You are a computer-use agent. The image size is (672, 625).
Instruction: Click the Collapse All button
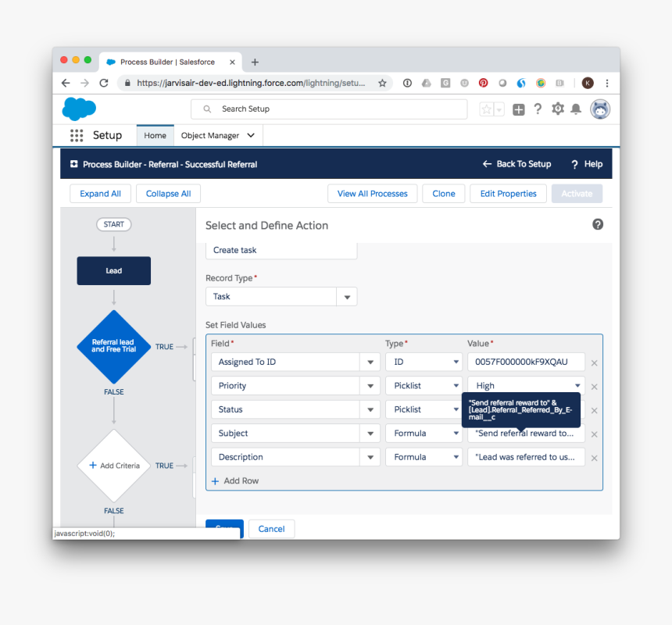169,194
